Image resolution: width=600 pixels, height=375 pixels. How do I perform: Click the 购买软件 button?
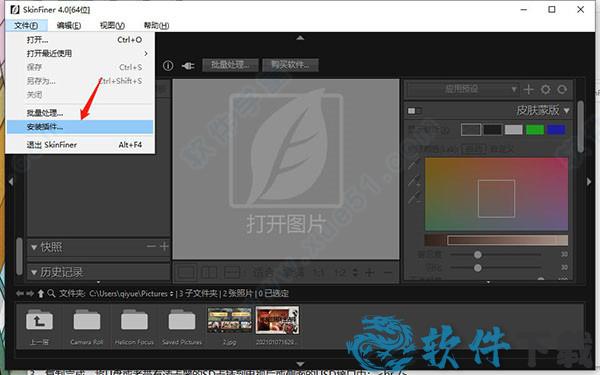click(x=290, y=65)
